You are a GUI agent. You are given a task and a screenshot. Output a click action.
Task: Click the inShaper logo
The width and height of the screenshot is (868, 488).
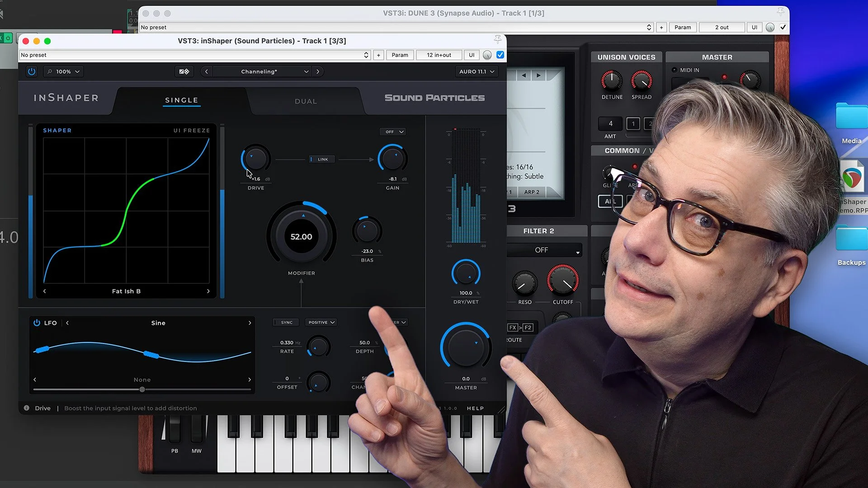coord(65,98)
